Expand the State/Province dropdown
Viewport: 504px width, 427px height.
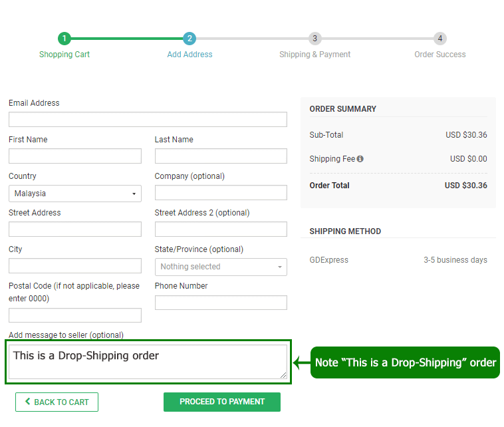coord(221,267)
